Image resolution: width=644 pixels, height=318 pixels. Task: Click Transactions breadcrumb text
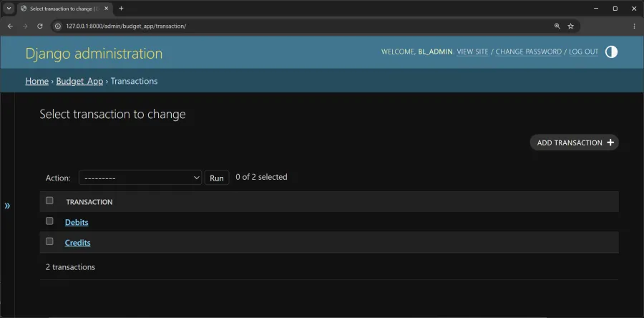pyautogui.click(x=134, y=81)
